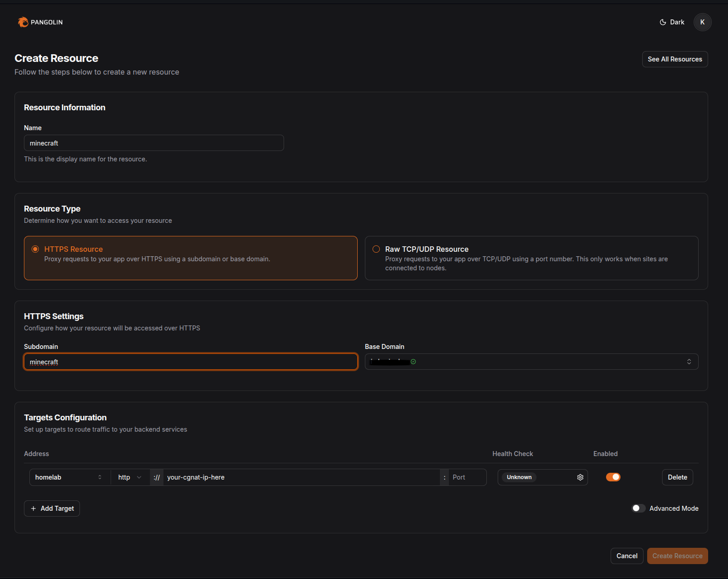The width and height of the screenshot is (728, 579).
Task: Open the http protocol dropdown
Action: pyautogui.click(x=130, y=477)
